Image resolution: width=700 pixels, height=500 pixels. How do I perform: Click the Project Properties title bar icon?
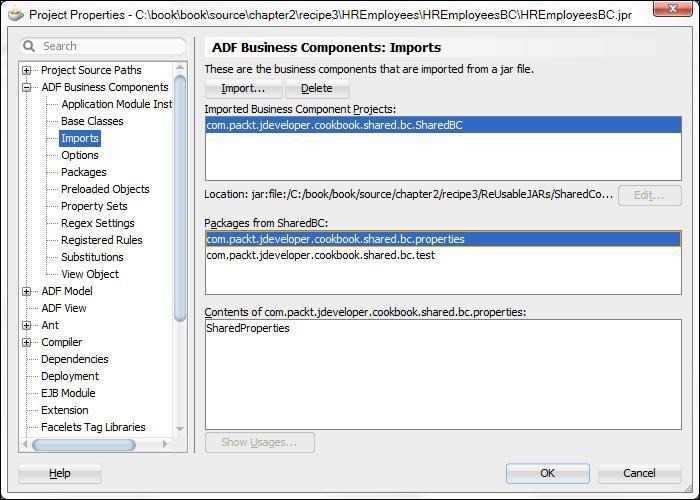pos(15,14)
